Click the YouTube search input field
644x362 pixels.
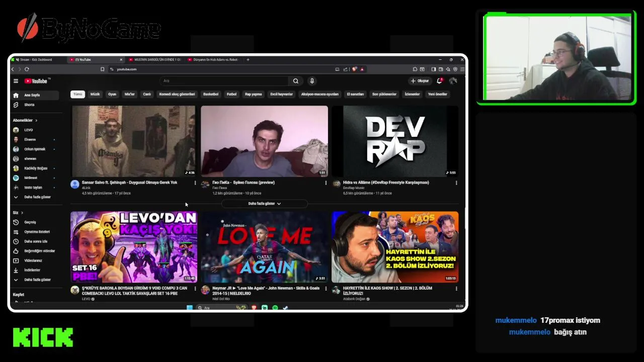click(224, 81)
